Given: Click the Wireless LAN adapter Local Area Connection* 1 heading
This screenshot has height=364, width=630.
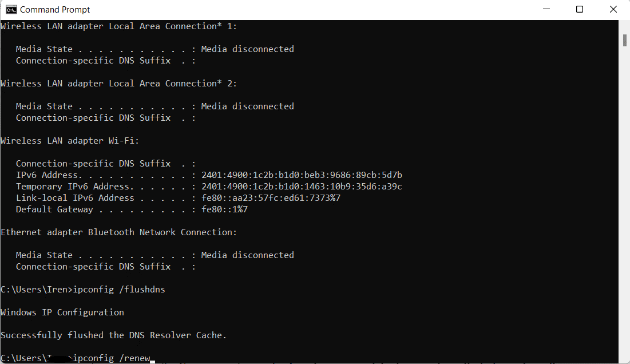Looking at the screenshot, I should 118,26.
